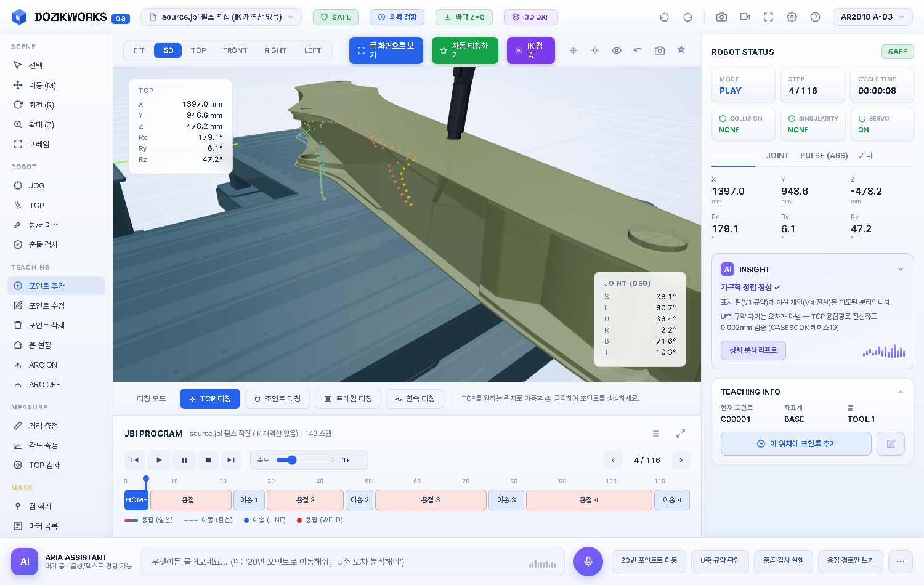Open the assistant more options ellipsis
This screenshot has width=924, height=585.
pos(901,561)
